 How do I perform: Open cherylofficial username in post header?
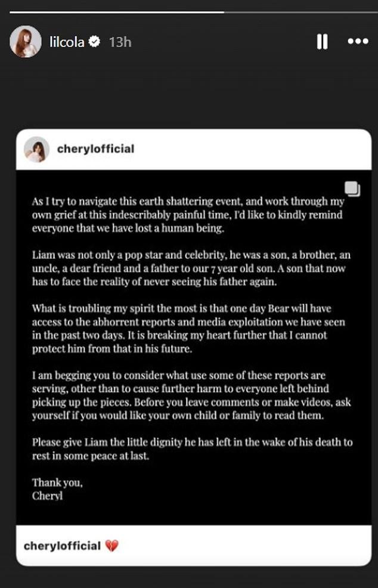pos(95,149)
